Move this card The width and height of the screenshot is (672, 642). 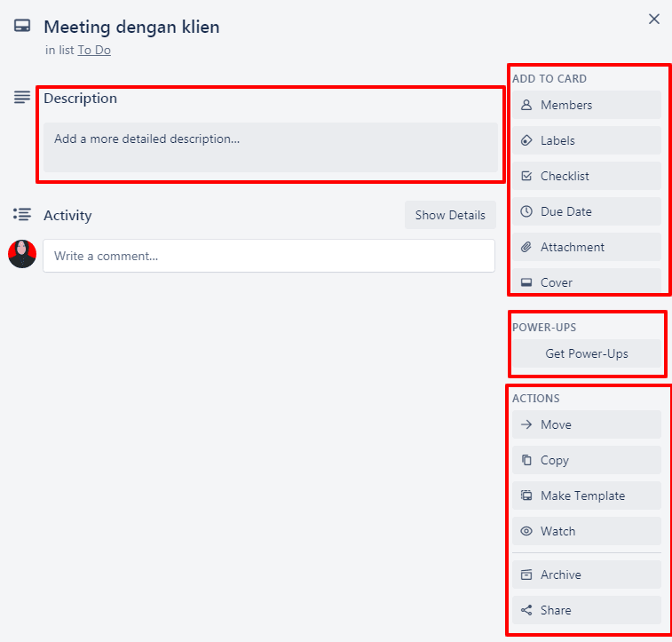586,424
